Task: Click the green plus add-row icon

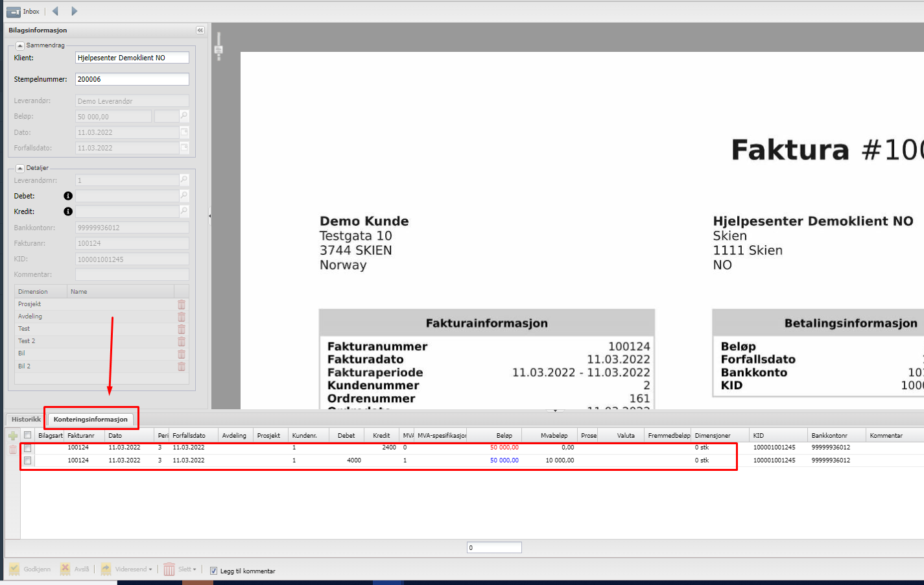Action: pyautogui.click(x=12, y=436)
